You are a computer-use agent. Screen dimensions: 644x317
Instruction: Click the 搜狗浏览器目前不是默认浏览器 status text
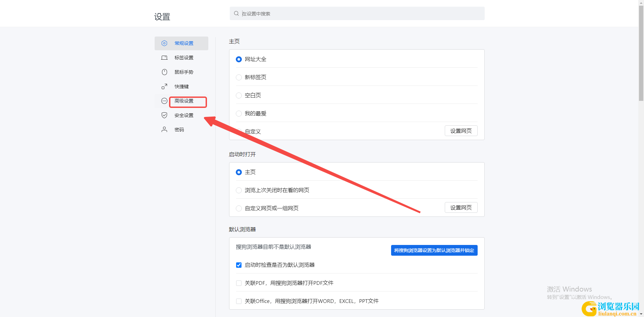coord(273,247)
